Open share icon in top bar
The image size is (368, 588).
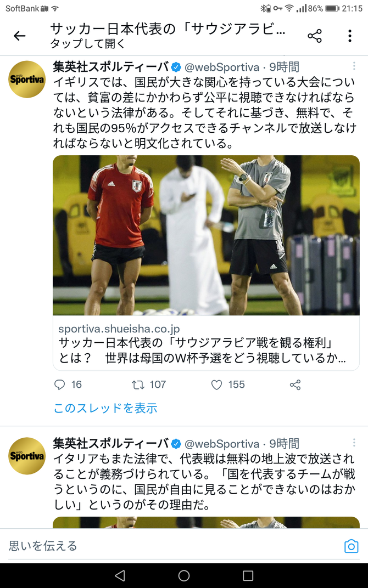click(315, 36)
